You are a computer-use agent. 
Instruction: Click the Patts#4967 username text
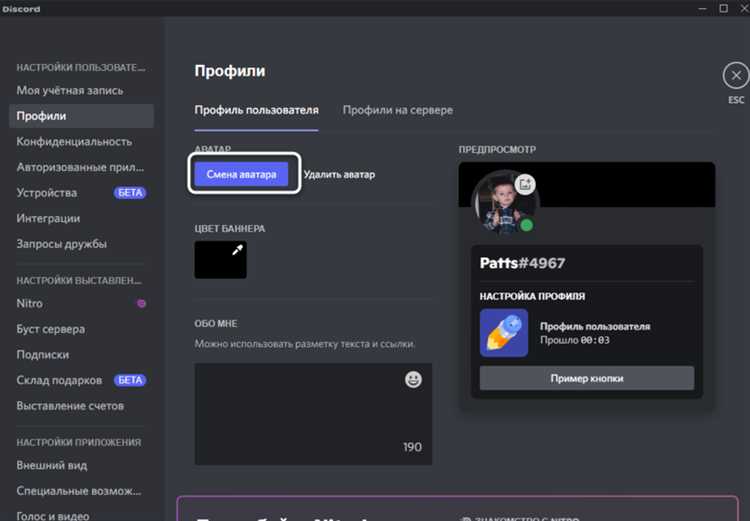(x=522, y=263)
